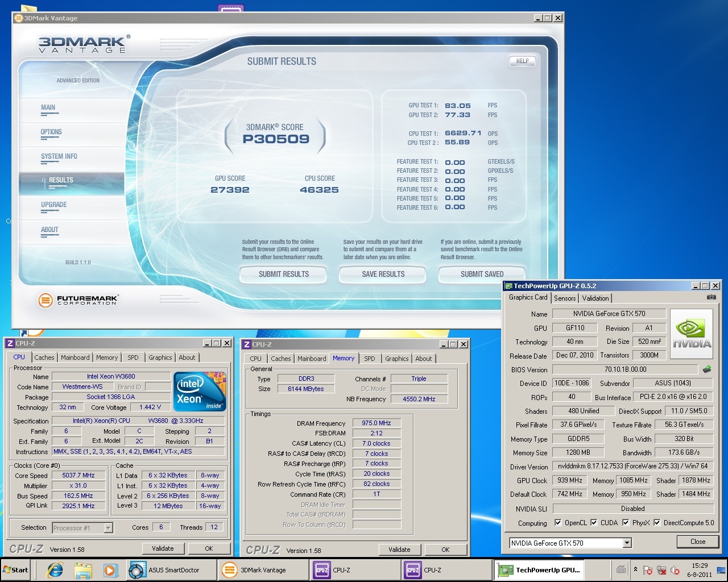Click Driver Version field in GPU-Z
Viewport: 728px width, 582px height.
(632, 466)
